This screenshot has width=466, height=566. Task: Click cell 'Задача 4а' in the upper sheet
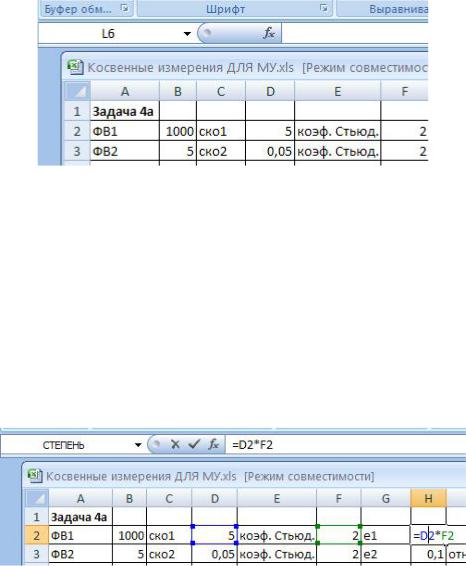tap(125, 111)
